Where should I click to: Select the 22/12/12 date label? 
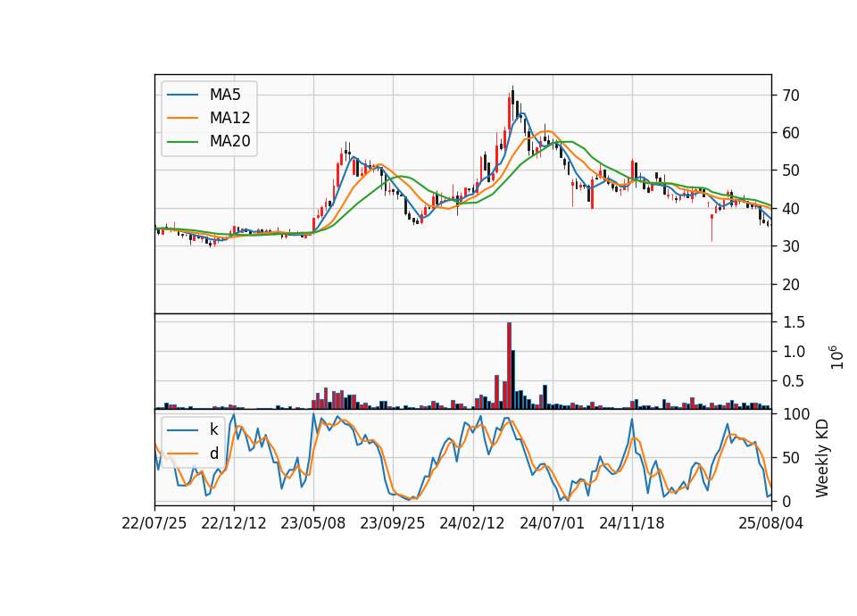(234, 523)
